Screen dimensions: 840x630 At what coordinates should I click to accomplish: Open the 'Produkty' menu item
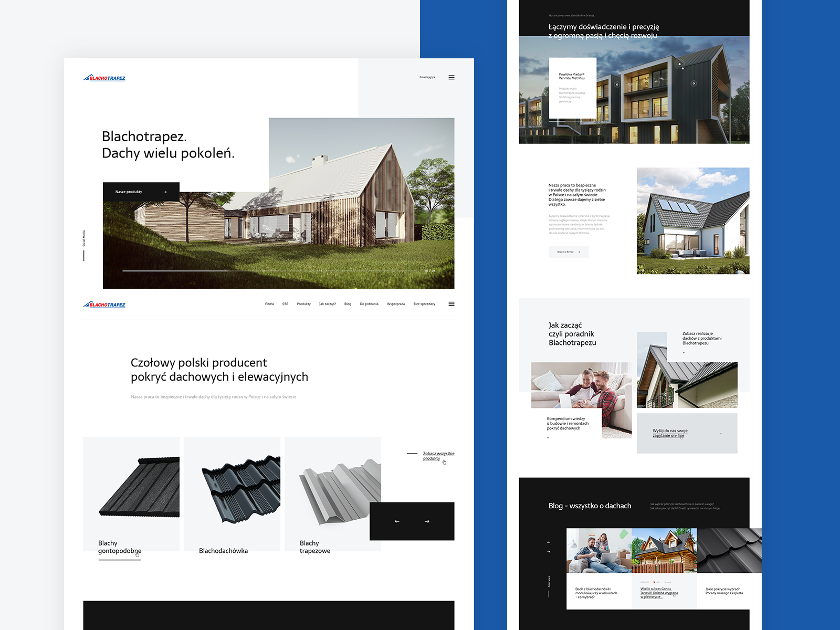tap(303, 304)
